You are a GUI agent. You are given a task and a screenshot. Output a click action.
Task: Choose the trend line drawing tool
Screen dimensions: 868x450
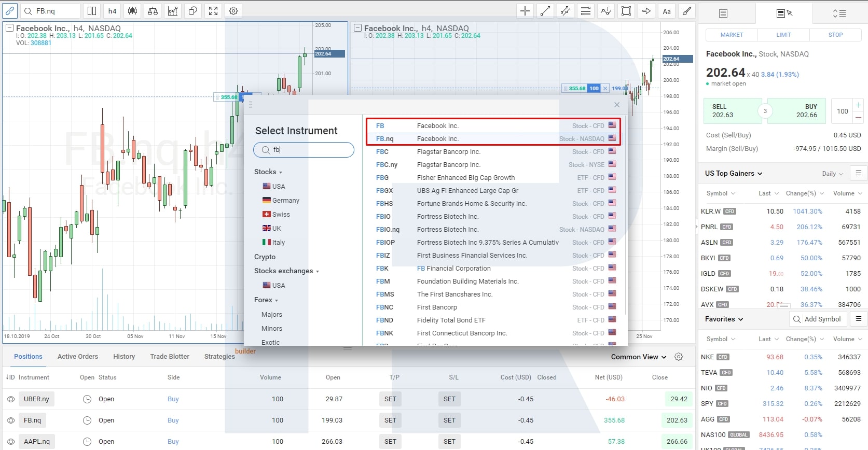click(545, 11)
